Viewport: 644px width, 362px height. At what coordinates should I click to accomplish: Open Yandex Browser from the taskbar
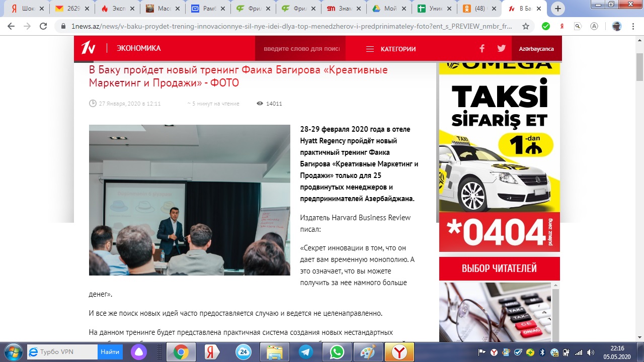tap(399, 352)
